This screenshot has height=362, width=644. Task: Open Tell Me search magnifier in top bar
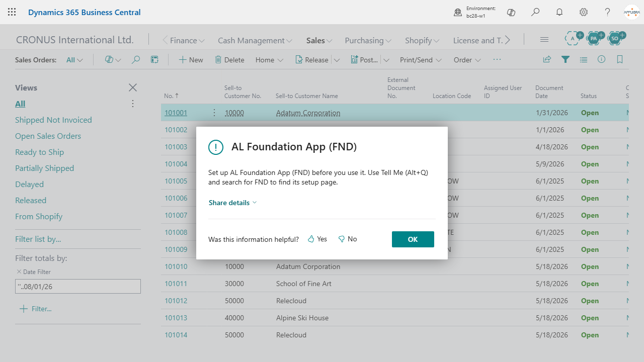(x=535, y=12)
